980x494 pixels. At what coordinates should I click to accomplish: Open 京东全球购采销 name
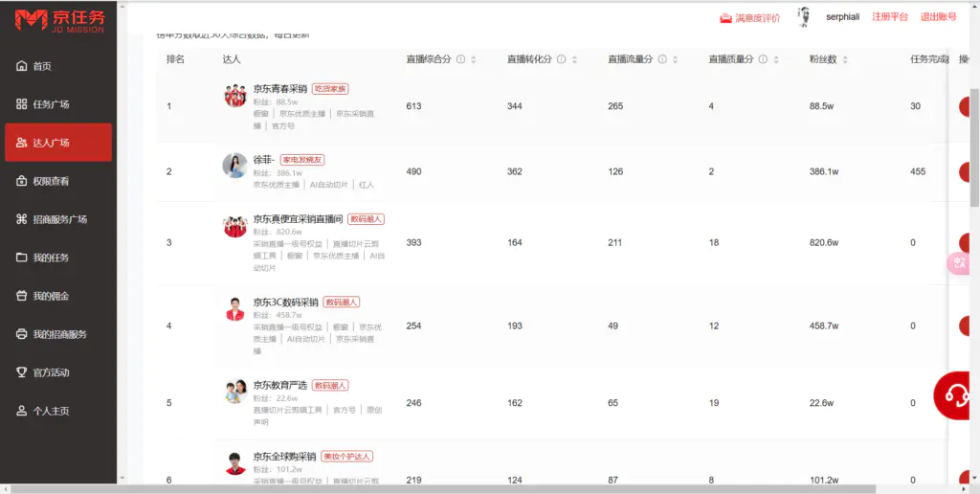click(x=285, y=457)
